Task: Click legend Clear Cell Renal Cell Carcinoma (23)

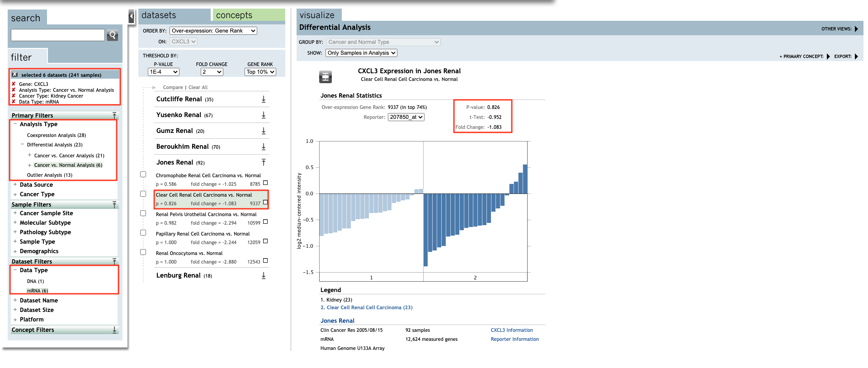Action: (367, 307)
